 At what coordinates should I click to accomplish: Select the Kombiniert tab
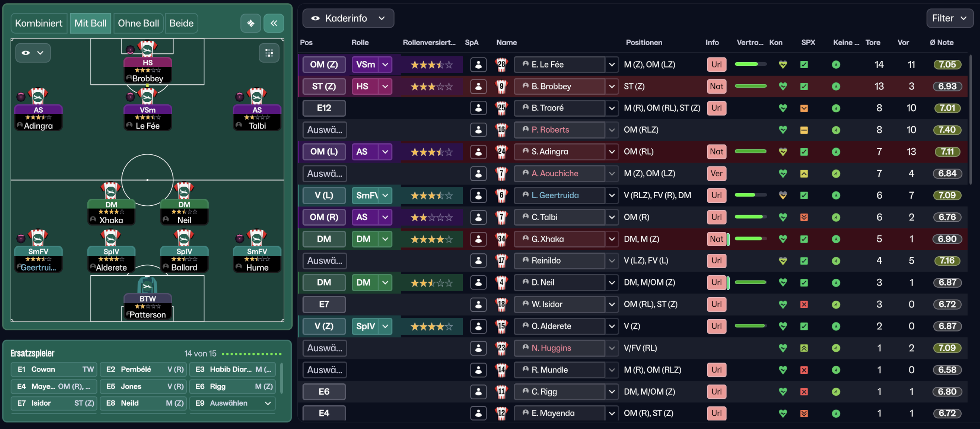pos(39,23)
